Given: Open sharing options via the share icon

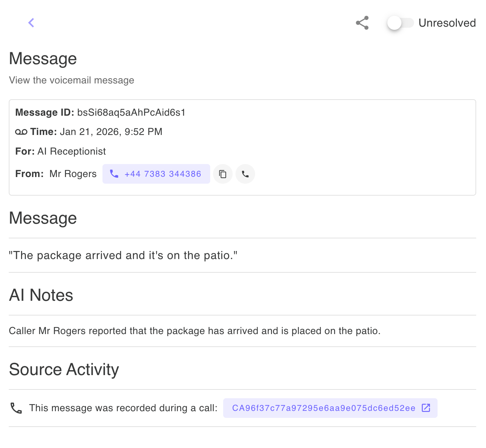Looking at the screenshot, I should [362, 22].
